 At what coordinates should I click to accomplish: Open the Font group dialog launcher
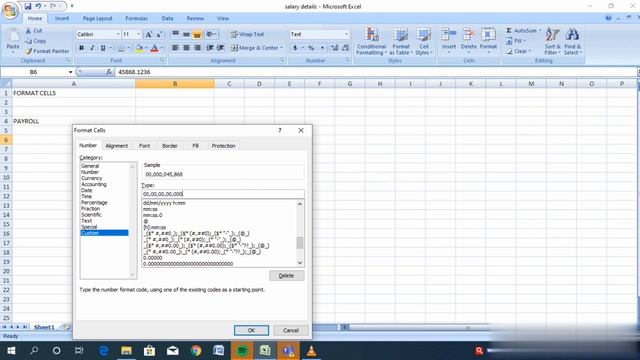(162, 60)
